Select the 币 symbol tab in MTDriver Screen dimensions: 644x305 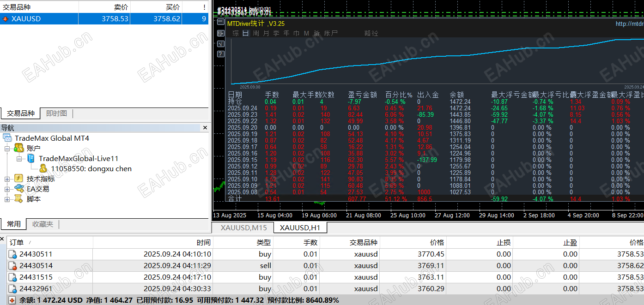click(x=297, y=33)
